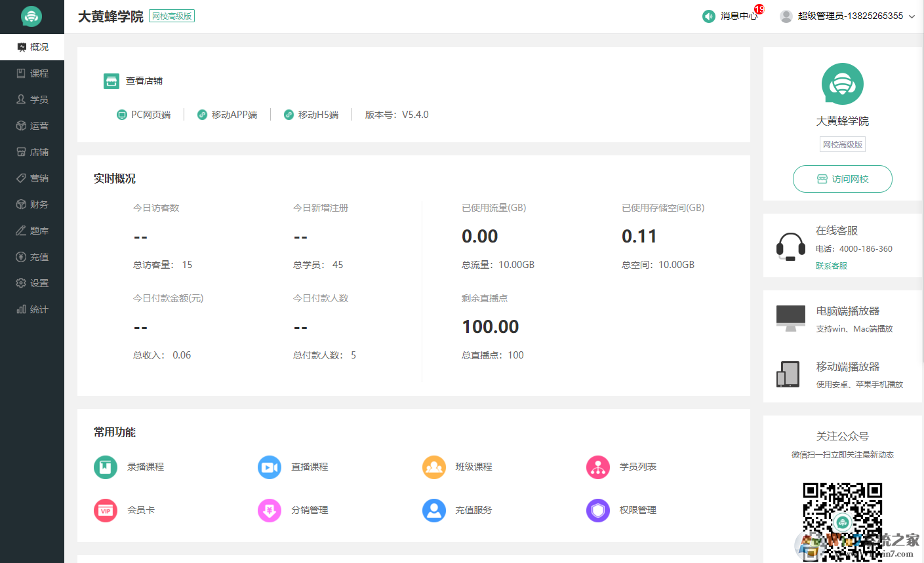Screen dimensions: 924x563
Task: Click the 消息中心 notification speaker icon
Action: (x=708, y=16)
